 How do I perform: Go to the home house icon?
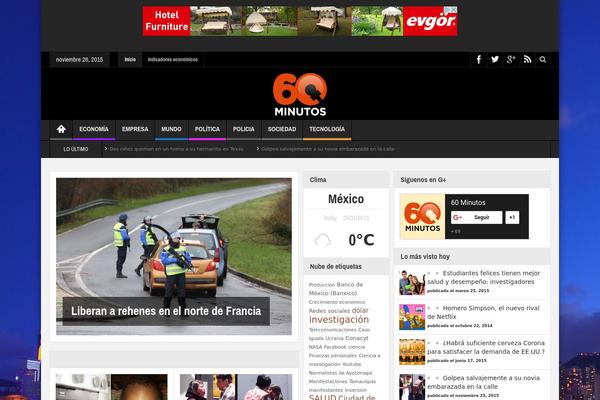61,129
